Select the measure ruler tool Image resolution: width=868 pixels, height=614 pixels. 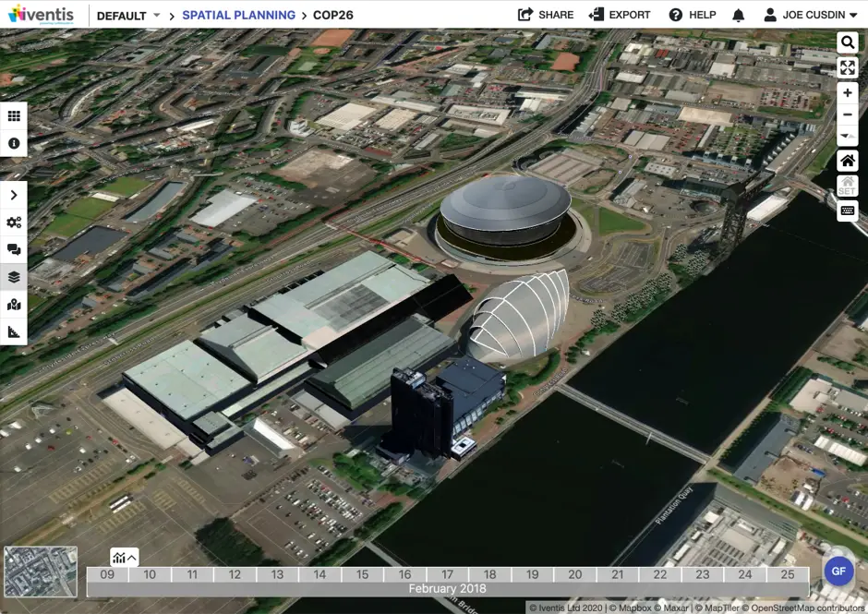click(14, 331)
